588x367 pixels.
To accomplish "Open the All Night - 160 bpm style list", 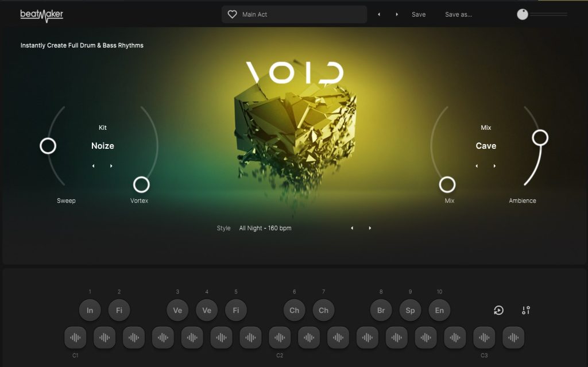I will (x=265, y=228).
